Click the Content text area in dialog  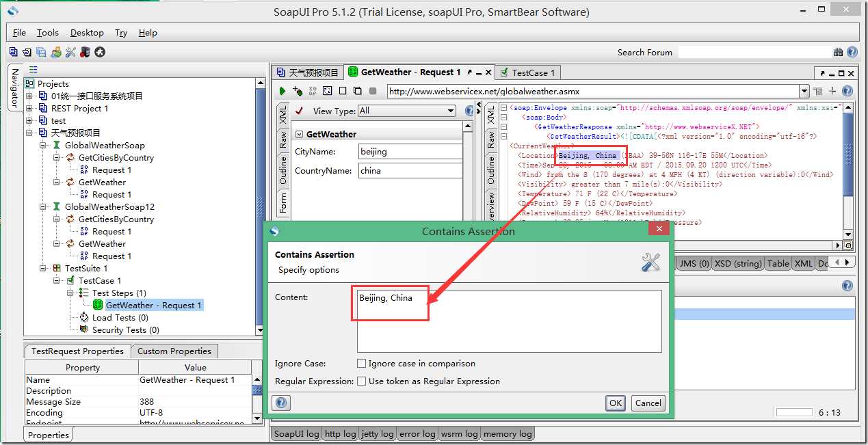coord(509,321)
